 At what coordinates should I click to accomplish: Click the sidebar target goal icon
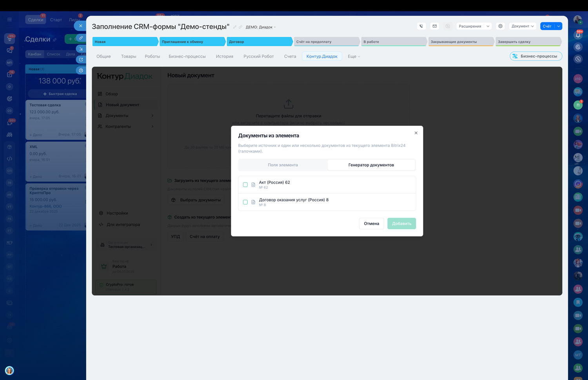click(9, 99)
